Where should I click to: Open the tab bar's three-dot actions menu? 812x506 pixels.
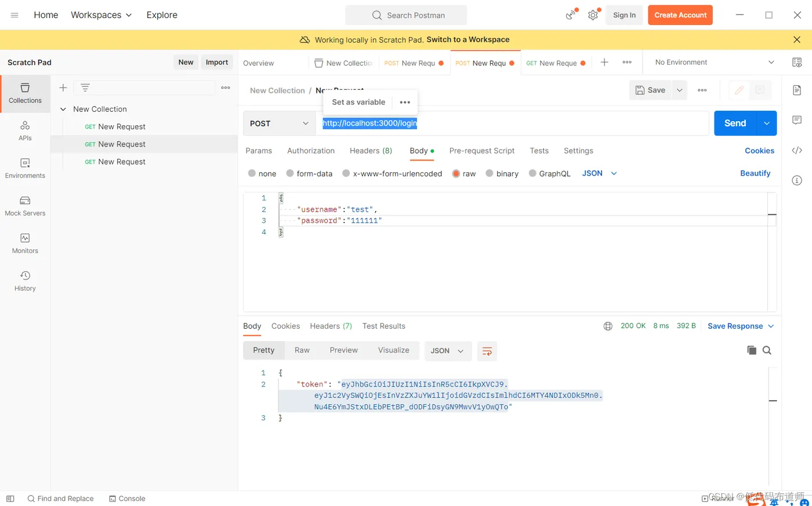pyautogui.click(x=627, y=63)
